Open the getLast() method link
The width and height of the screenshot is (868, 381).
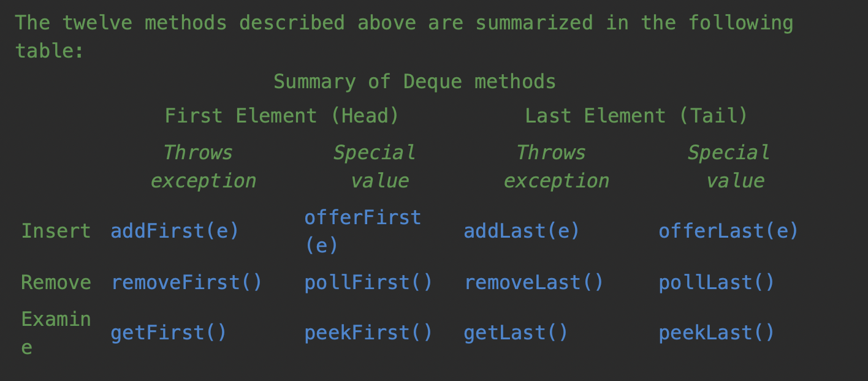tap(516, 333)
